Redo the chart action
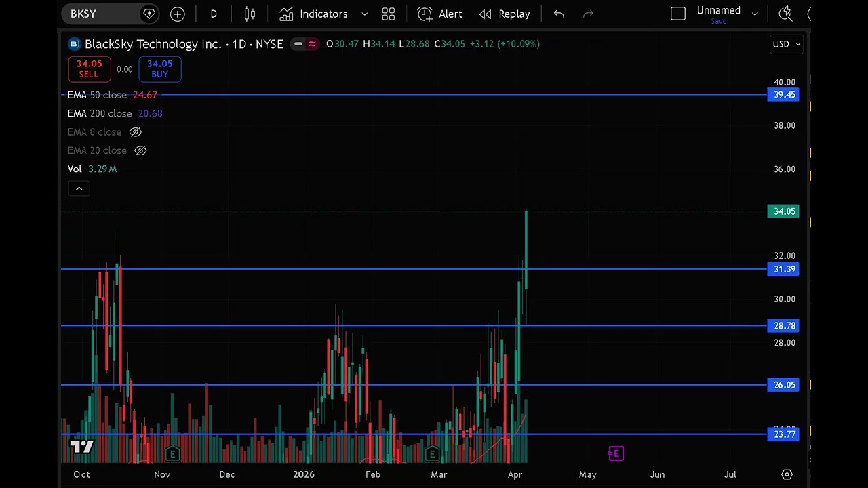The width and height of the screenshot is (868, 488). point(588,14)
